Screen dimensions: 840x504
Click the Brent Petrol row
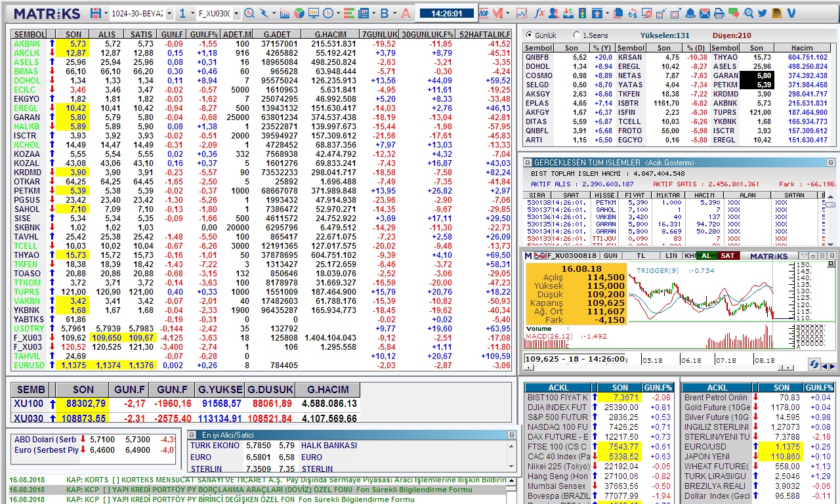point(757,397)
